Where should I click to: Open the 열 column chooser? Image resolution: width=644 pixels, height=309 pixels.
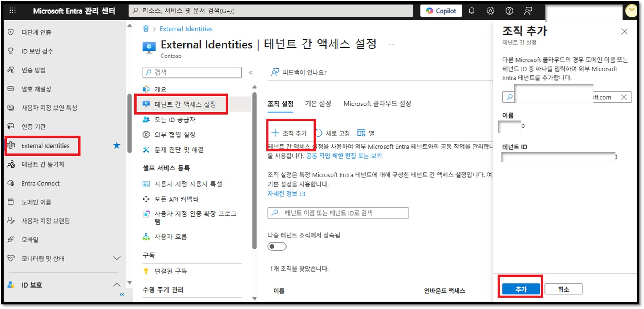pyautogui.click(x=366, y=133)
